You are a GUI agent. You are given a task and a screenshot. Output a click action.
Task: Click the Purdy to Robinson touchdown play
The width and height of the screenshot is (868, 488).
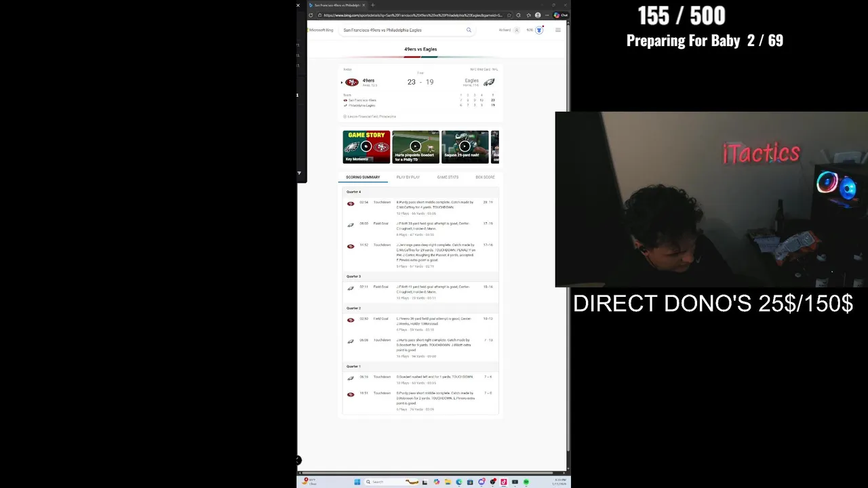(x=420, y=401)
